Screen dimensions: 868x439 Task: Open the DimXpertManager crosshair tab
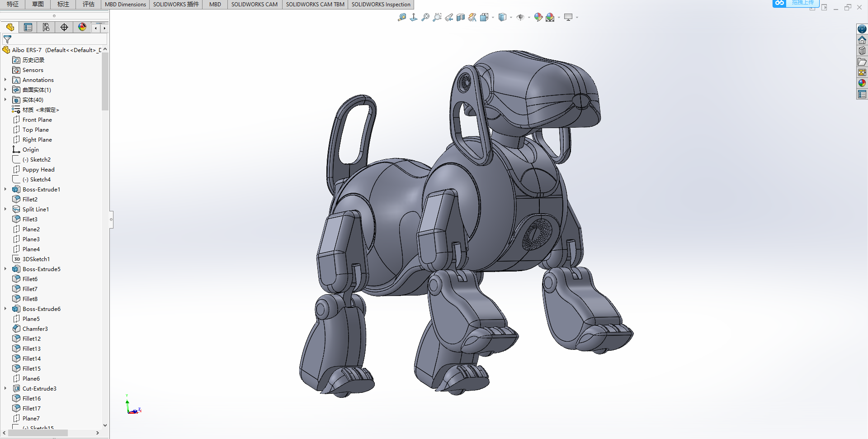click(x=64, y=27)
